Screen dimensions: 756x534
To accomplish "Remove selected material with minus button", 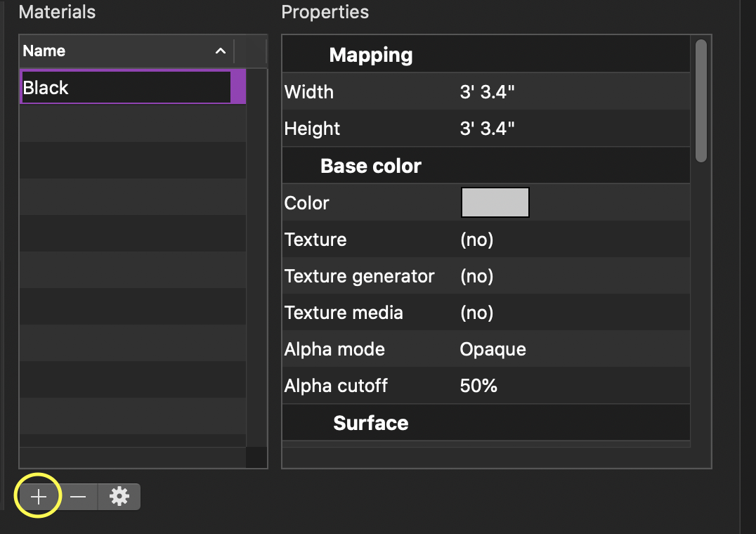I will pos(78,496).
